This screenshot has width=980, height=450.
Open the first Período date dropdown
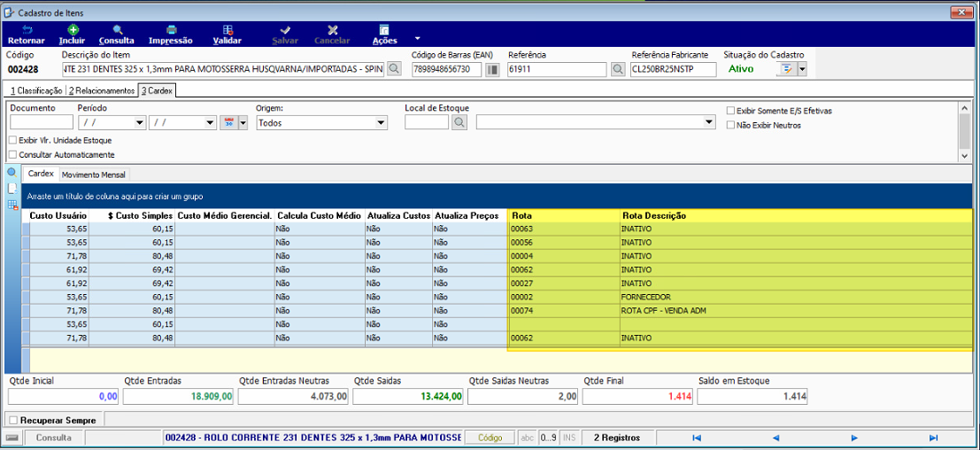tap(140, 123)
